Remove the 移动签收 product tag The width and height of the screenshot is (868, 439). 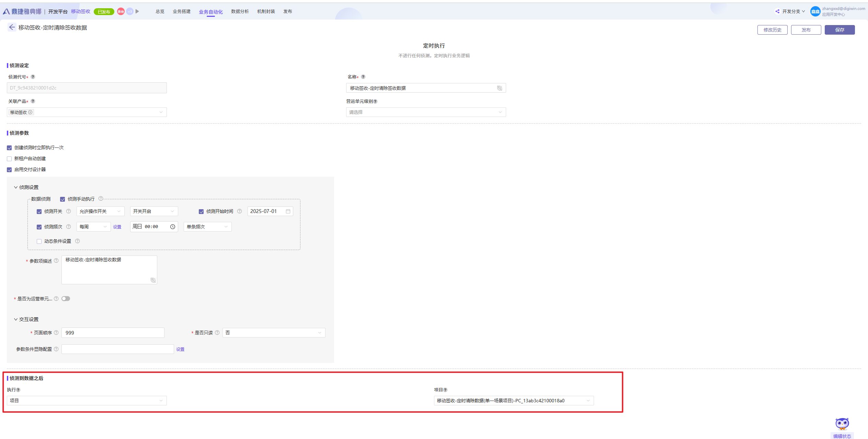coord(30,112)
